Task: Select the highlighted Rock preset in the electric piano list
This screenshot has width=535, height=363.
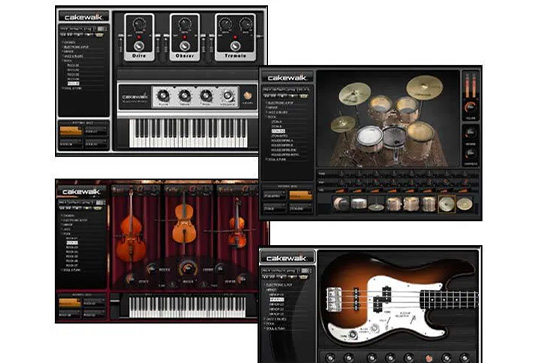Action: pyautogui.click(x=73, y=83)
